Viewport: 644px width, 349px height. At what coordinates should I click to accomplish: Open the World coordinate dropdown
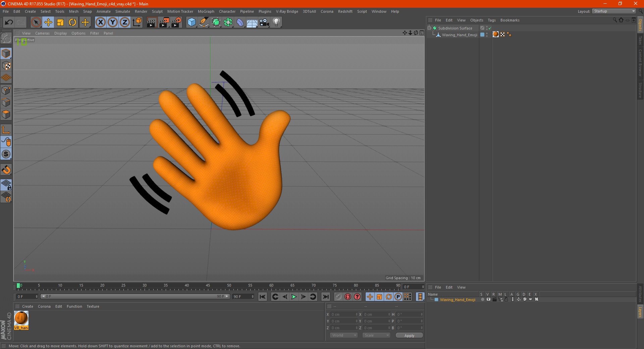coord(344,335)
